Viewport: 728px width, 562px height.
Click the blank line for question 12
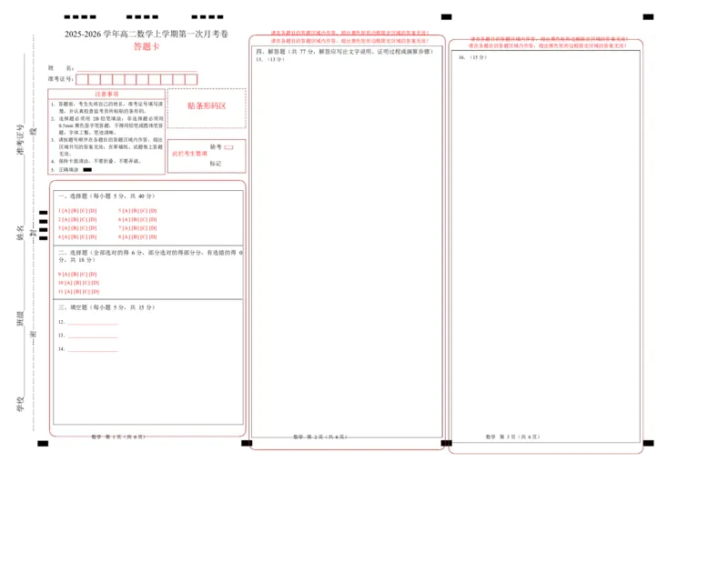[x=93, y=323]
